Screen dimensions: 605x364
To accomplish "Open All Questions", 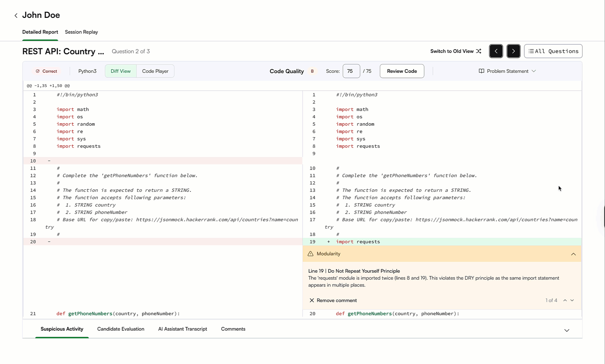I will pyautogui.click(x=553, y=51).
